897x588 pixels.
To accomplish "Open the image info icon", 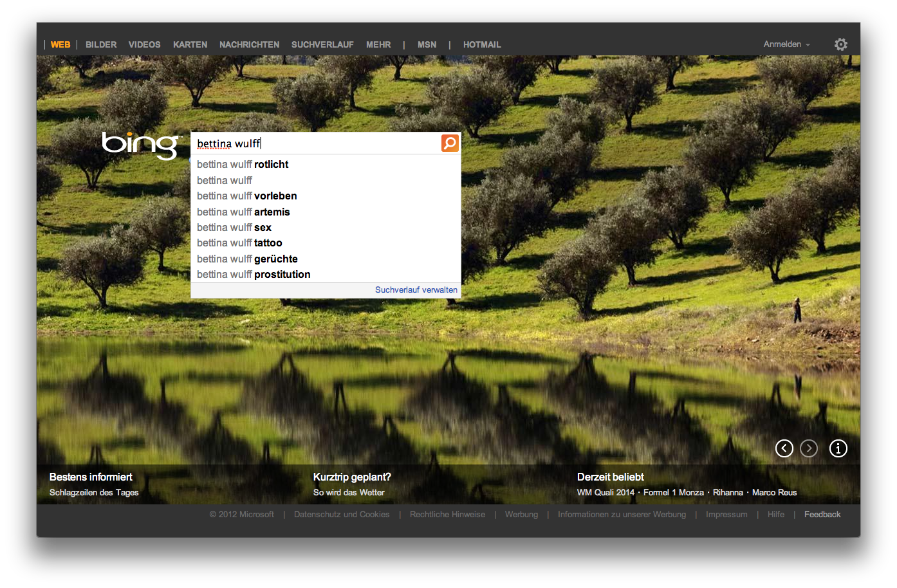I will click(838, 448).
